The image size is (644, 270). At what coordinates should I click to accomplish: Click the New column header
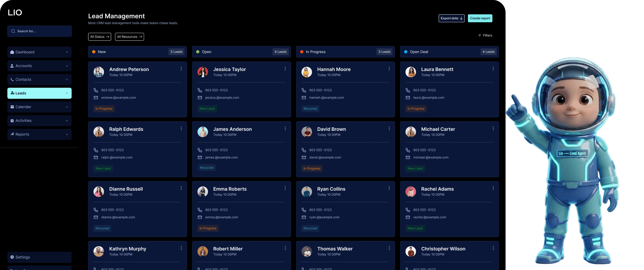pyautogui.click(x=137, y=52)
